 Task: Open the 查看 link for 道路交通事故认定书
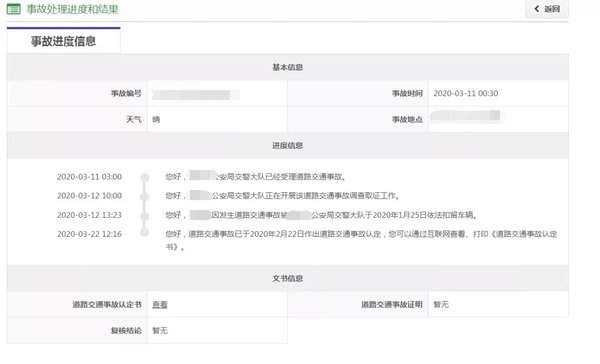coord(160,305)
